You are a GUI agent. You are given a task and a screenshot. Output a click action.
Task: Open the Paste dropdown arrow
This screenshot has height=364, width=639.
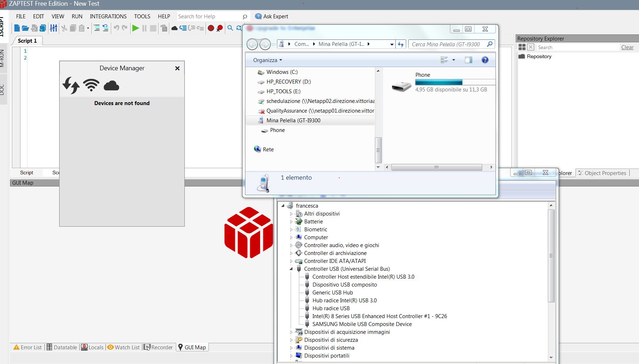click(88, 28)
